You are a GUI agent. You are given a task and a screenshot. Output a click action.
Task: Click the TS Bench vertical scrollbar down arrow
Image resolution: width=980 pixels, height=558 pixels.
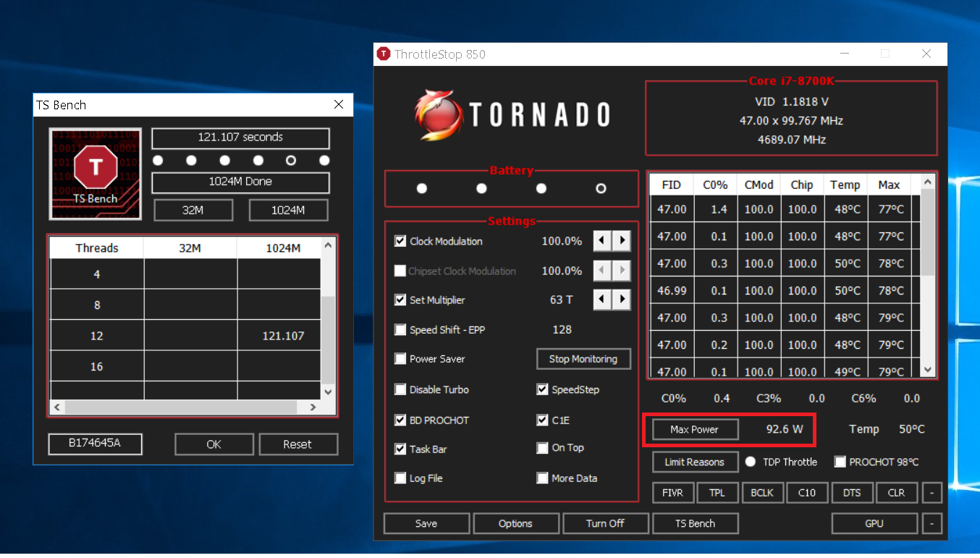click(328, 392)
